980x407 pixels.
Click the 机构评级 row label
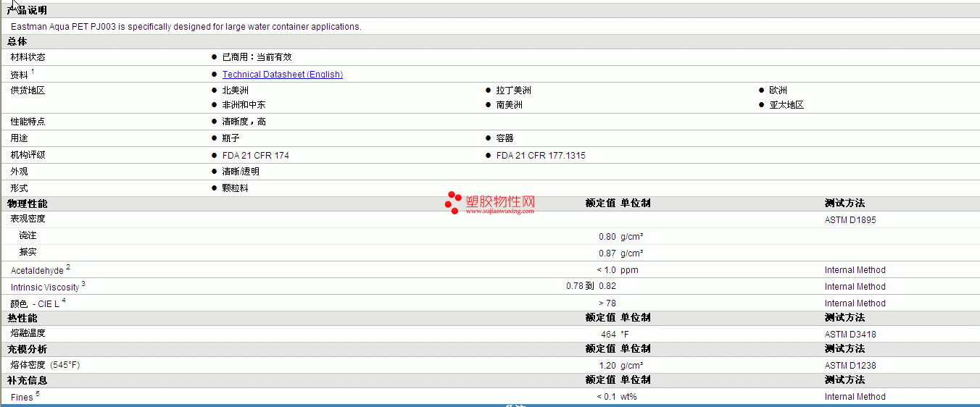click(x=28, y=155)
